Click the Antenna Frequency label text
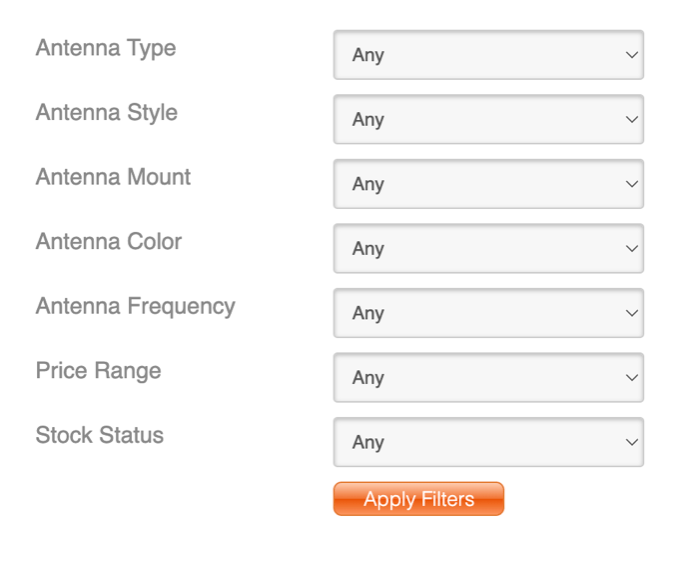The width and height of the screenshot is (698, 566). click(135, 306)
